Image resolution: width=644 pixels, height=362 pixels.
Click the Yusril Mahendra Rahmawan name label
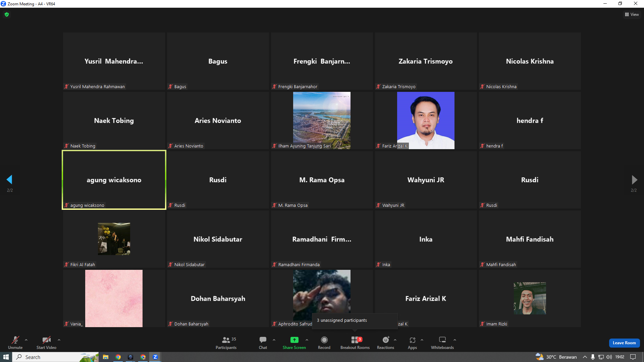[98, 86]
